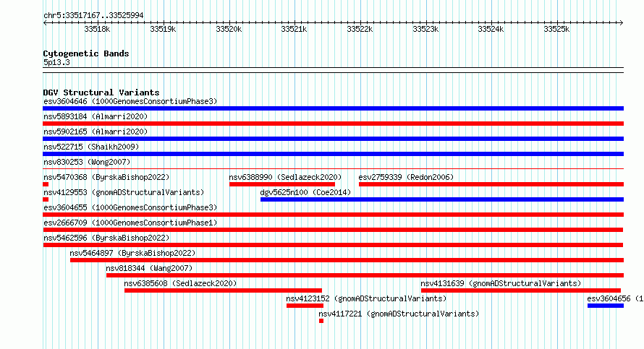This screenshot has height=349, width=644.
Task: Click the 33519k ruler label
Action: click(x=163, y=29)
